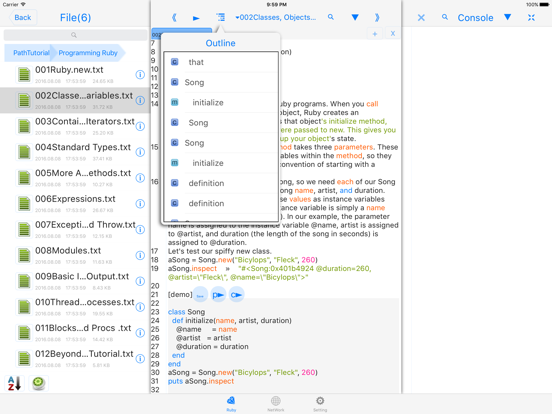Viewport: 552px width, 414px height.
Task: Sort files alphabetically with A-Z icon
Action: point(14,383)
